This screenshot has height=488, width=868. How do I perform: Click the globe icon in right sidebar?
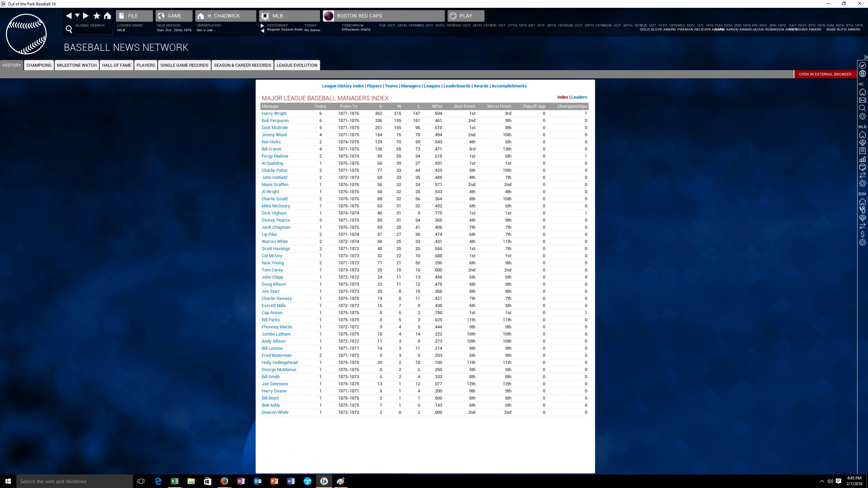[862, 74]
